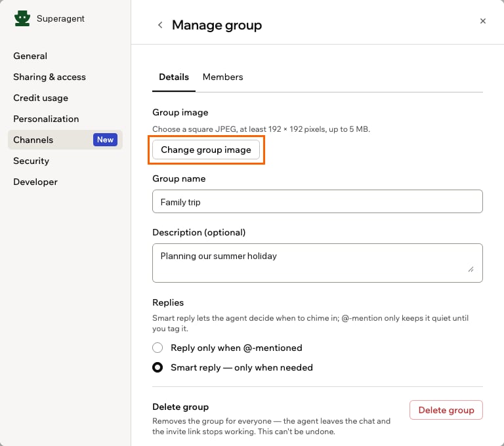504x446 pixels.
Task: Focus the Group name input field
Action: click(x=318, y=201)
